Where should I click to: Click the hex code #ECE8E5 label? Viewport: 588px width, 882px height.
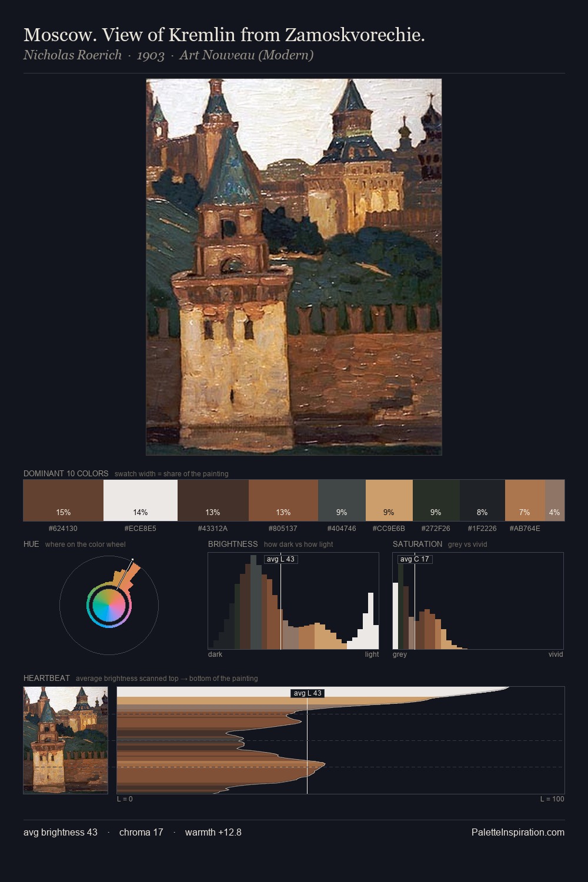pyautogui.click(x=141, y=529)
